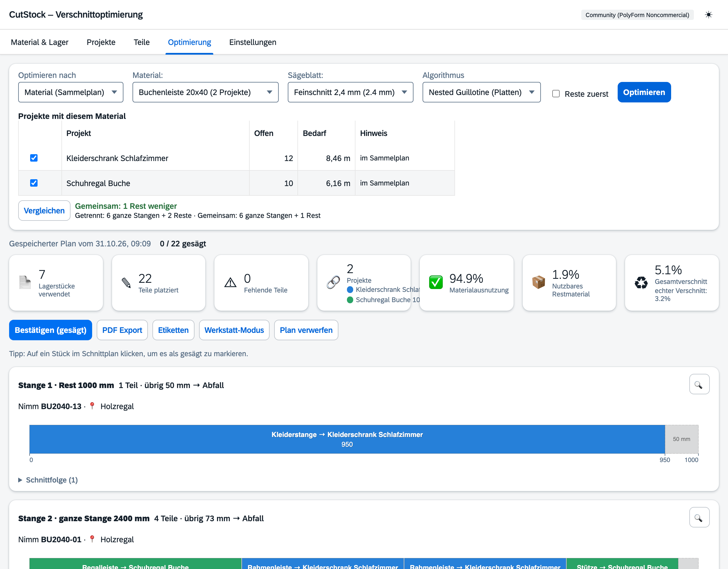This screenshot has height=569, width=728.
Task: Click the document icon on Lagerstücke card
Action: [25, 283]
